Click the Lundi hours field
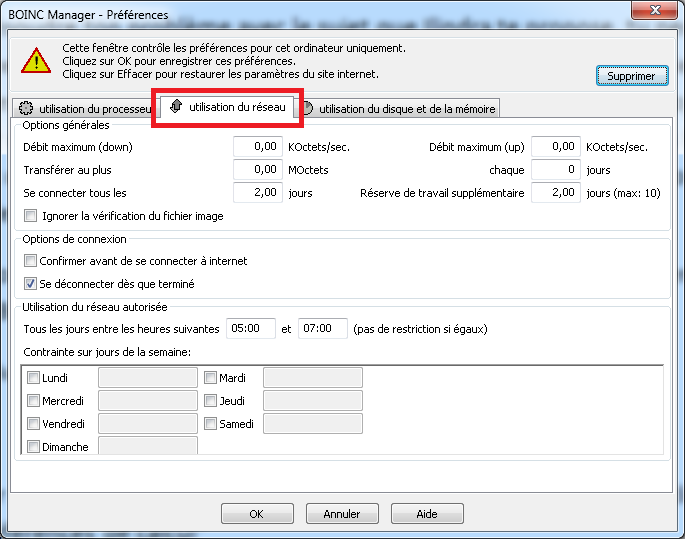 tap(148, 378)
